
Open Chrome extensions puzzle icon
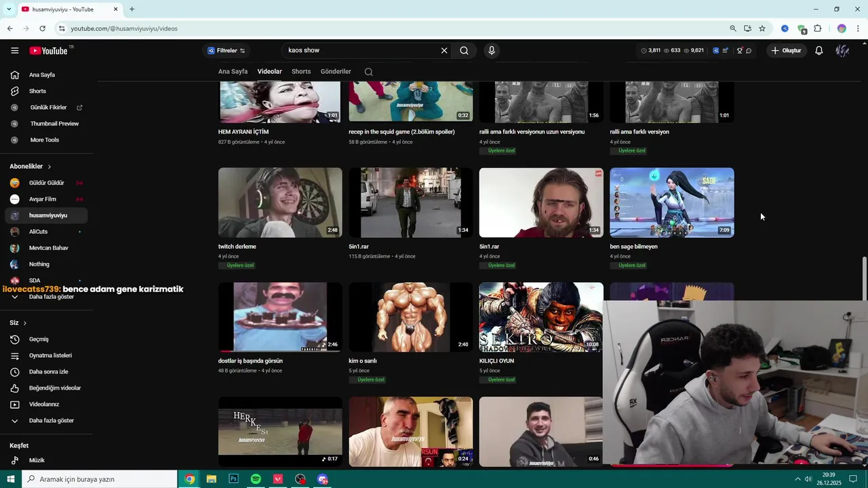coord(817,28)
